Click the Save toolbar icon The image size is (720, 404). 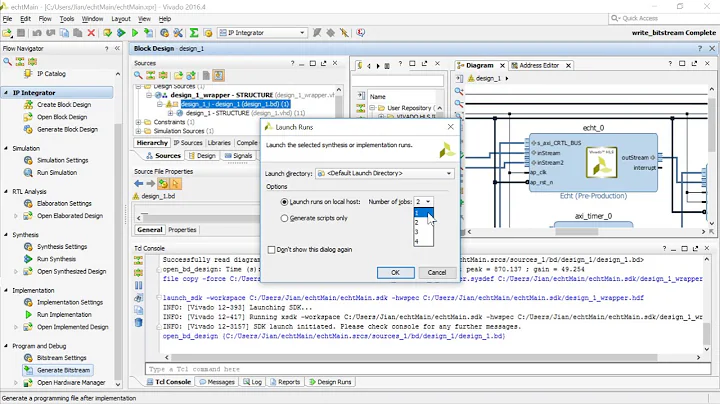(21, 33)
